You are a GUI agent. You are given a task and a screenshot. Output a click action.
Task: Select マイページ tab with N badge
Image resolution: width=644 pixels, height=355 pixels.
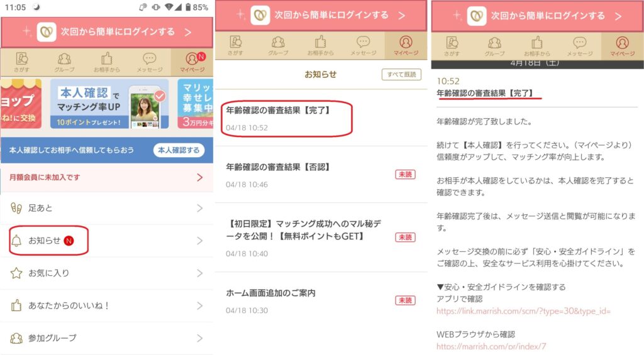(x=192, y=62)
